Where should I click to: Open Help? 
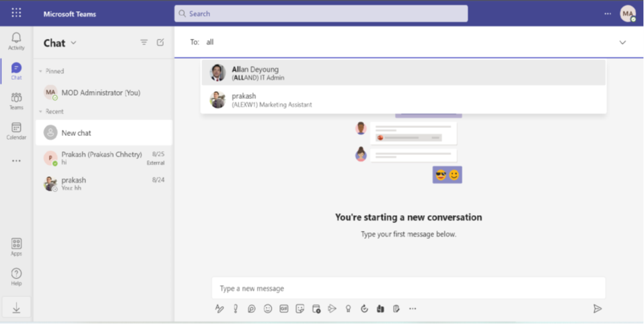pyautogui.click(x=16, y=277)
